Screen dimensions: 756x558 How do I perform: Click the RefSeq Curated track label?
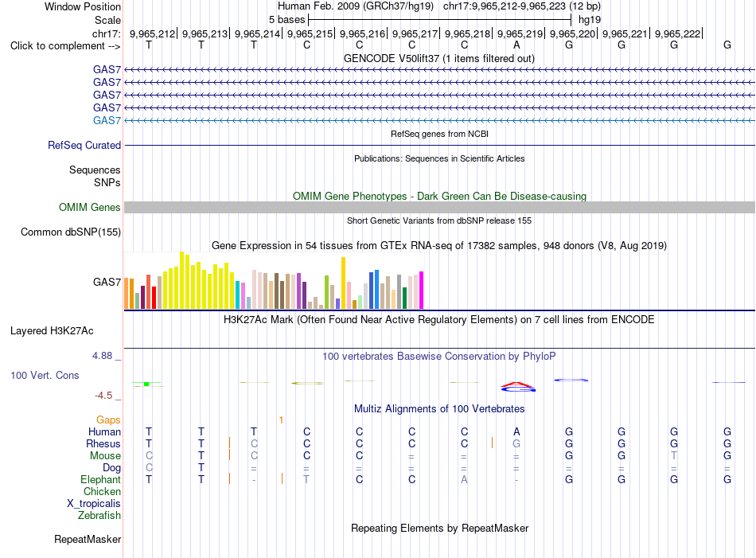84,145
